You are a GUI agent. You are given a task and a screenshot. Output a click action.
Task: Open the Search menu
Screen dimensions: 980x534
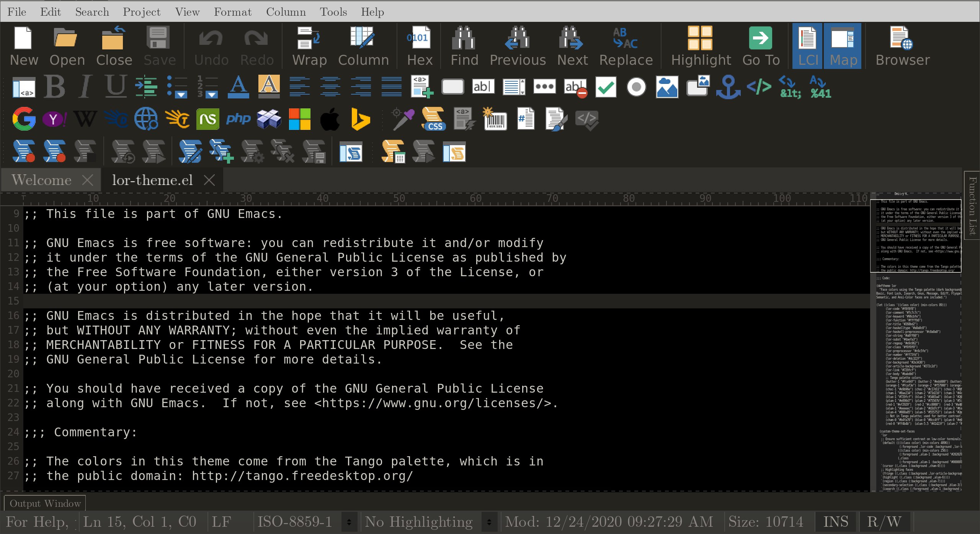pos(92,12)
